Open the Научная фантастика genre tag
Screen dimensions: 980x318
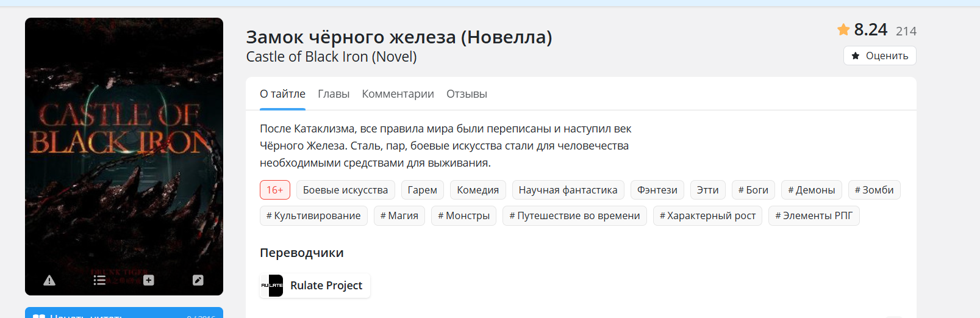(568, 190)
